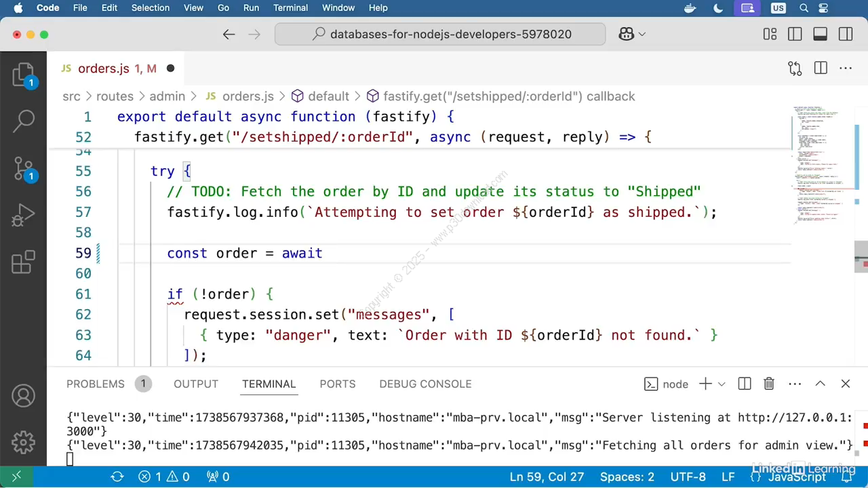Open 'default' symbol breadcrumb
Image resolution: width=868 pixels, height=488 pixels.
[320, 96]
